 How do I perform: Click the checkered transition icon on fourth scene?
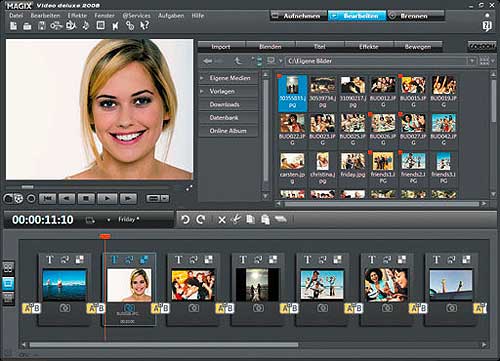pos(273,259)
